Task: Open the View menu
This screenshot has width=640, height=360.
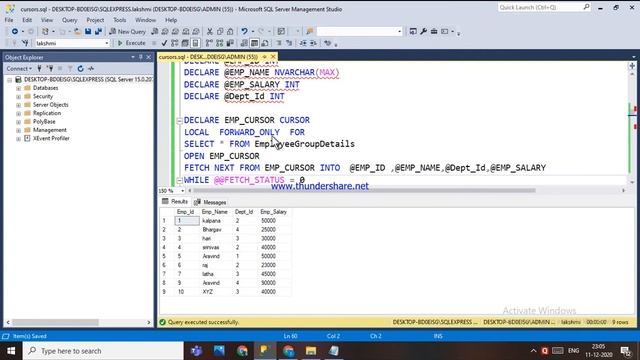Action: [47, 20]
